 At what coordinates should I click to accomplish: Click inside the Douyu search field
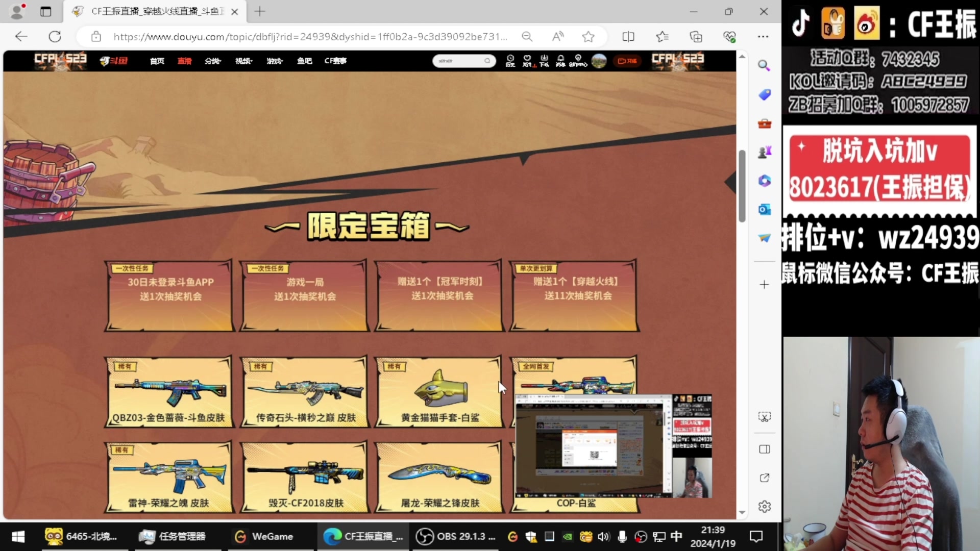(x=459, y=61)
